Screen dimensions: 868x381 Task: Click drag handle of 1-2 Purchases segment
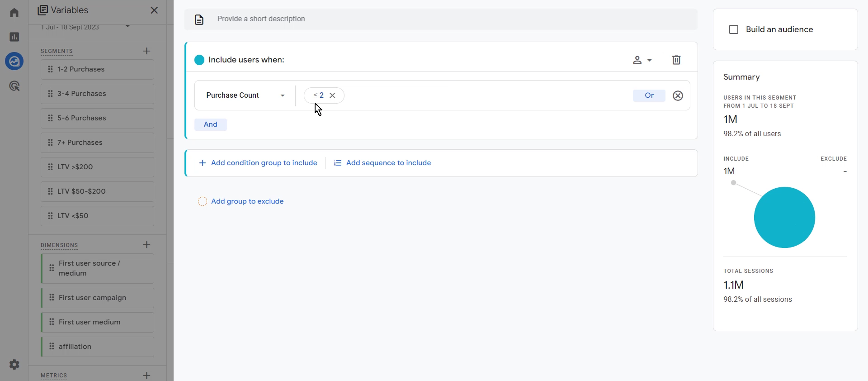(50, 69)
